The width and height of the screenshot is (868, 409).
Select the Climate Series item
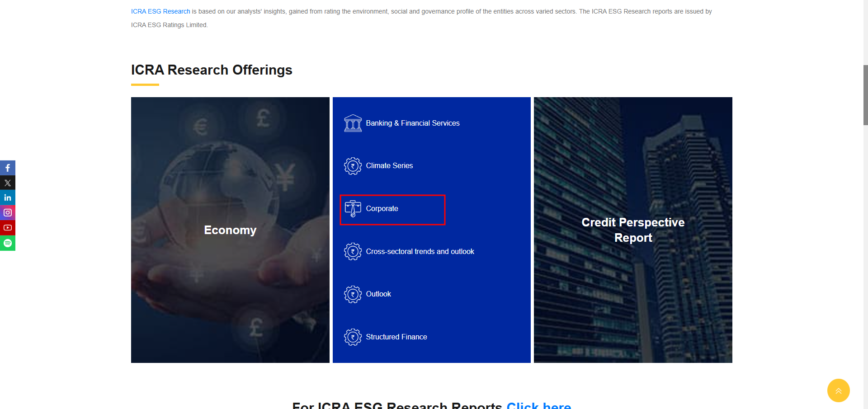(x=389, y=166)
